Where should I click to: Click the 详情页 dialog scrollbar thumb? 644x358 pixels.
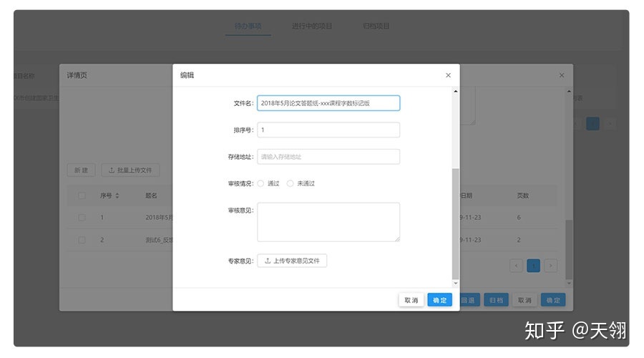click(x=569, y=250)
